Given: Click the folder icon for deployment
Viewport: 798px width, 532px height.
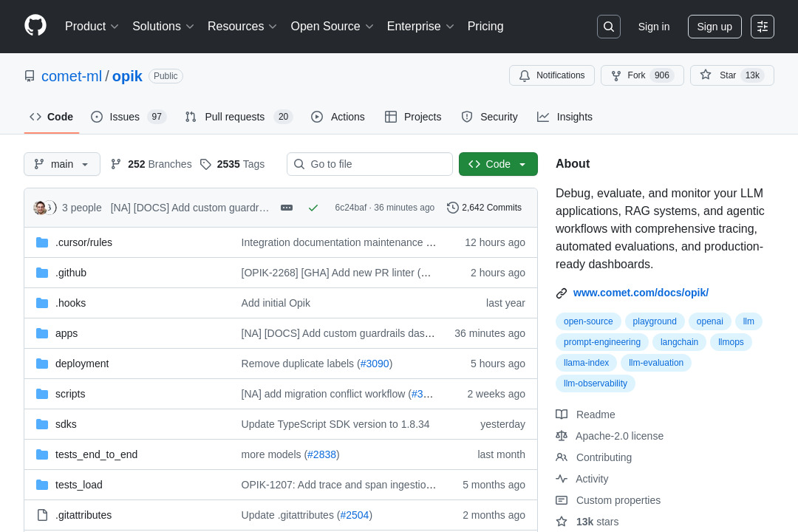Looking at the screenshot, I should (x=42, y=364).
